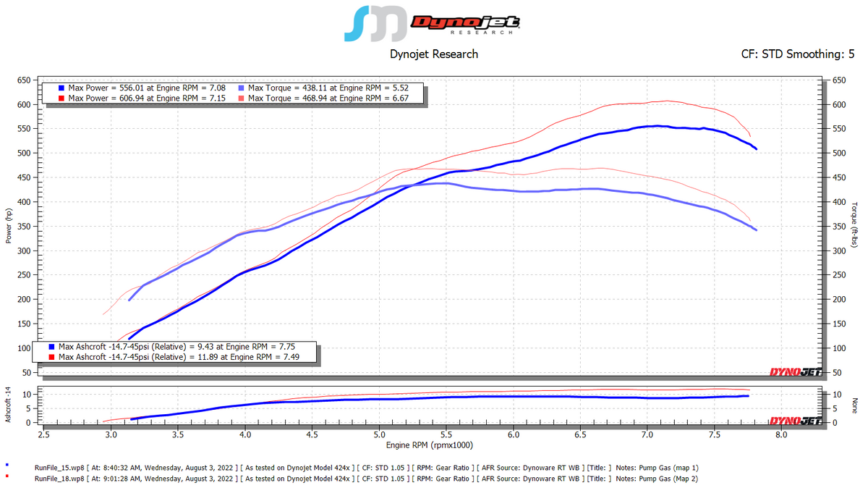Click the red Max Ashcroft legend swatch

51,357
